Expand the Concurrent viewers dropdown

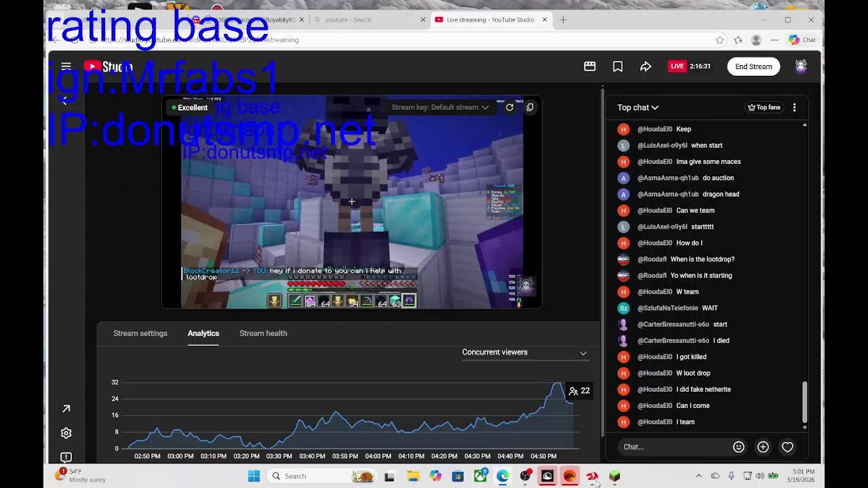pos(524,352)
